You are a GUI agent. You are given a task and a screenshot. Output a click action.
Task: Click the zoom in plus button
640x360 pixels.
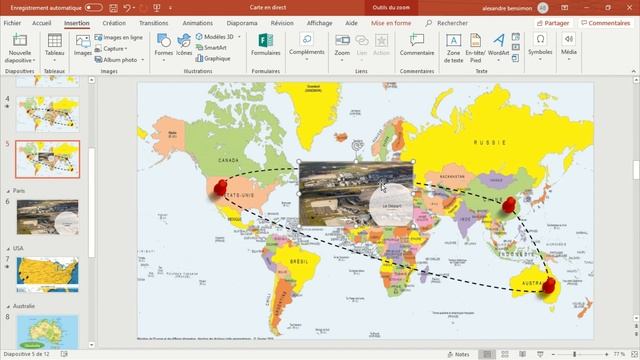[606, 354]
